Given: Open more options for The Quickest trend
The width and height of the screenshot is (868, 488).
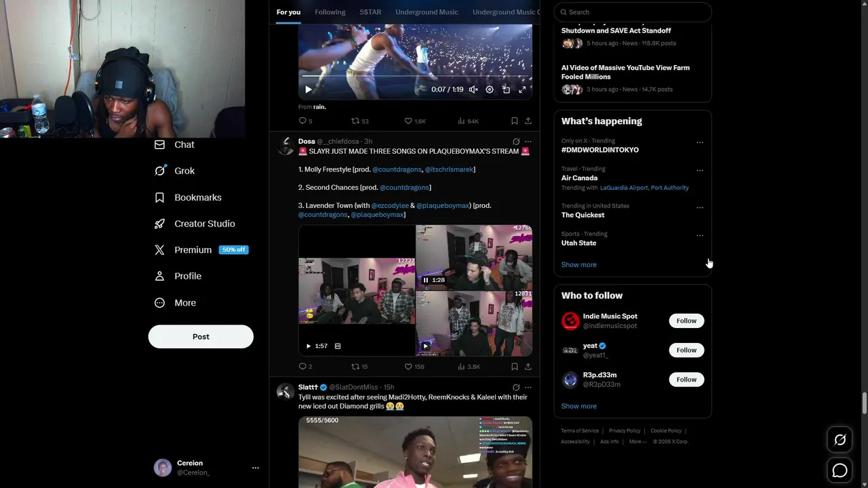Looking at the screenshot, I should click(x=700, y=208).
